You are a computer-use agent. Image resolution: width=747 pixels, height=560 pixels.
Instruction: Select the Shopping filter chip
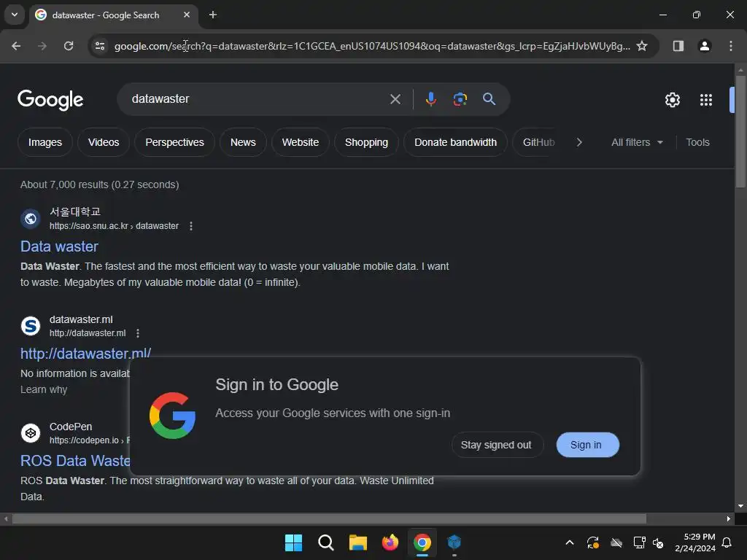pyautogui.click(x=366, y=142)
